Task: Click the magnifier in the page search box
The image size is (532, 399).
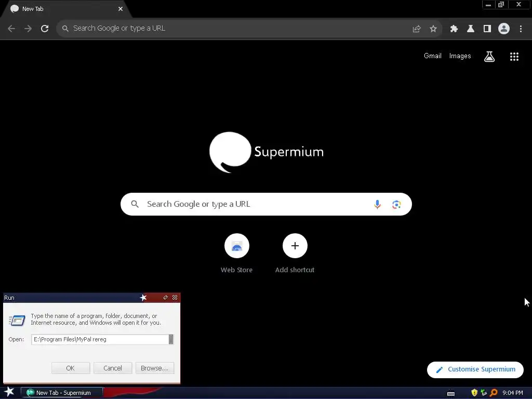Action: pyautogui.click(x=135, y=204)
